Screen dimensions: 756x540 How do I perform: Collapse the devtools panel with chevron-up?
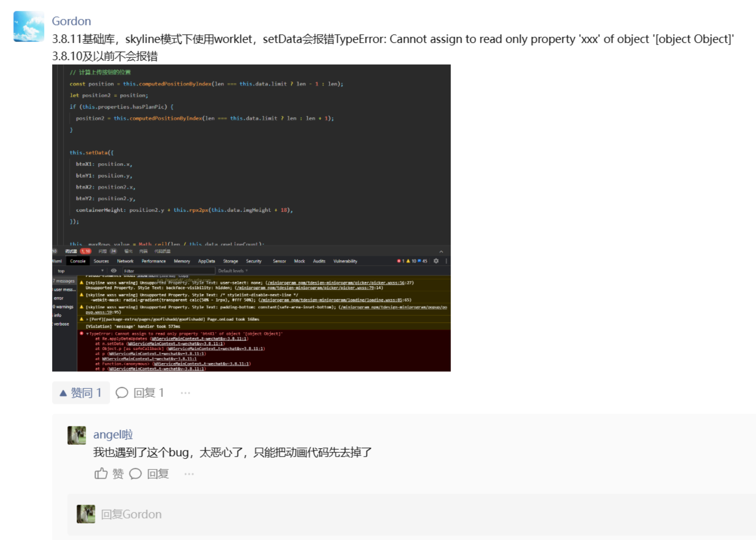pos(441,251)
